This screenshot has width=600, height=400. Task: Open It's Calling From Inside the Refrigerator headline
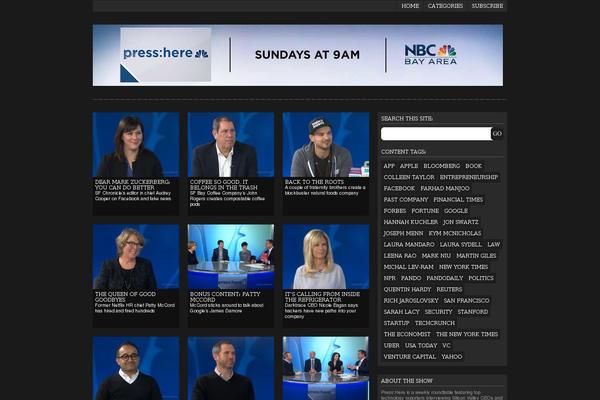(322, 297)
